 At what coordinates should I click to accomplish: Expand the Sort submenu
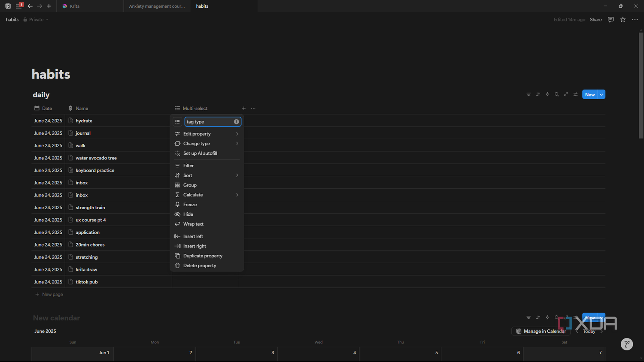click(x=207, y=175)
